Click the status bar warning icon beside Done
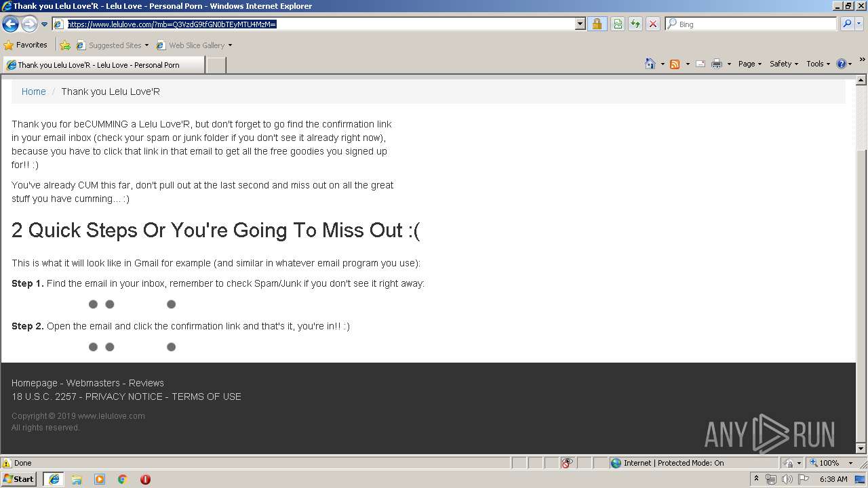The width and height of the screenshot is (868, 488). 7,463
